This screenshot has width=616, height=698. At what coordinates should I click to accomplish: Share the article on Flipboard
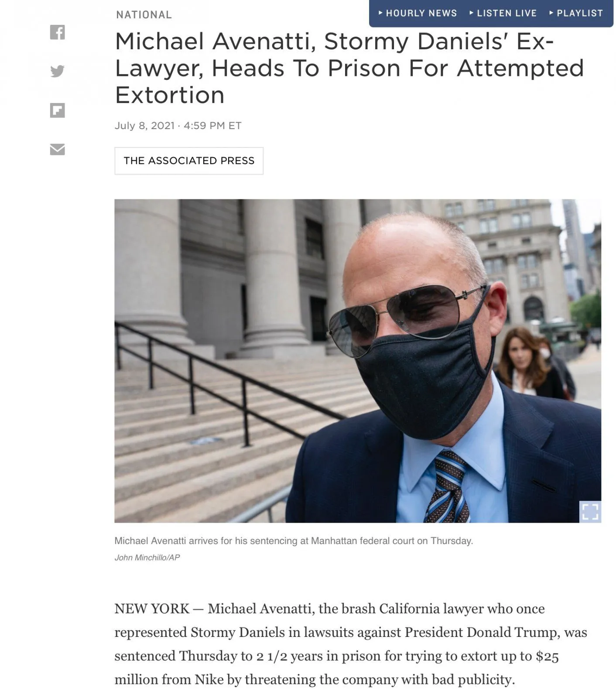click(x=57, y=110)
